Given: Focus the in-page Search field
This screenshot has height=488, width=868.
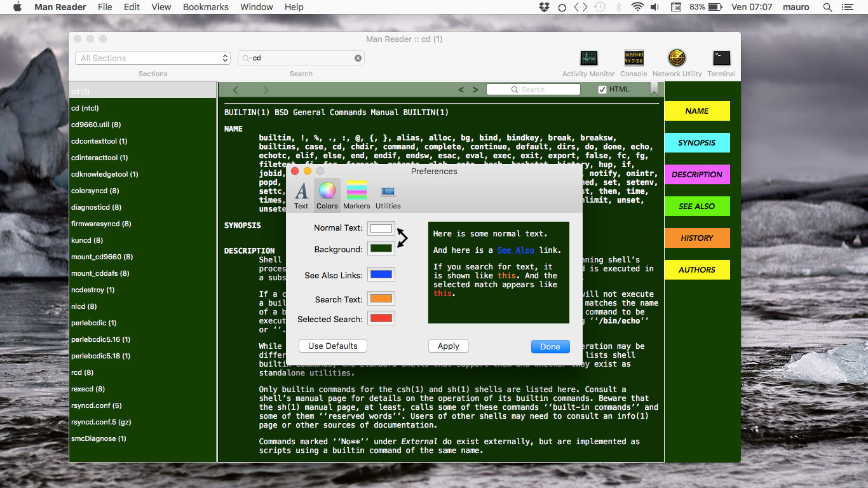Looking at the screenshot, I should (533, 90).
